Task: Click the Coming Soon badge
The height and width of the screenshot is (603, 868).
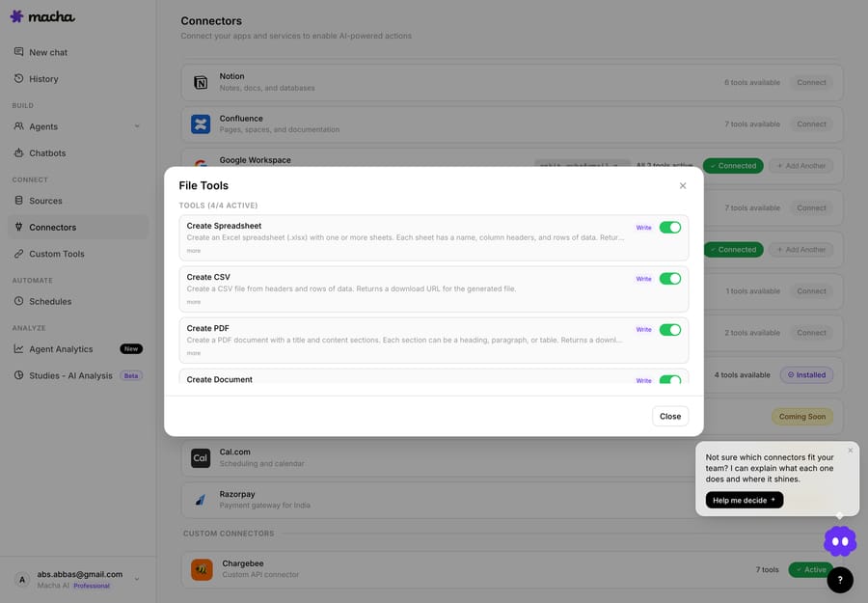Action: pos(802,417)
